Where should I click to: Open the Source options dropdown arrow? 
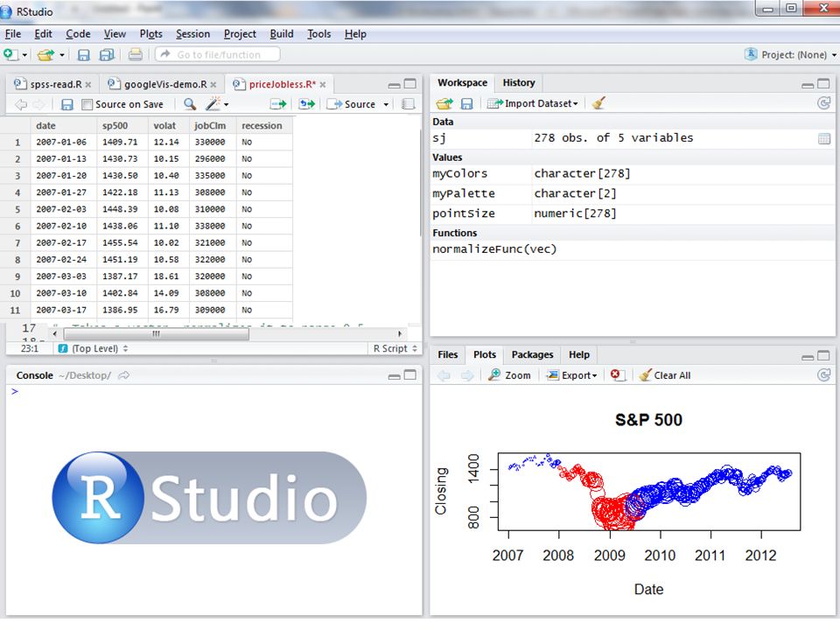click(386, 104)
